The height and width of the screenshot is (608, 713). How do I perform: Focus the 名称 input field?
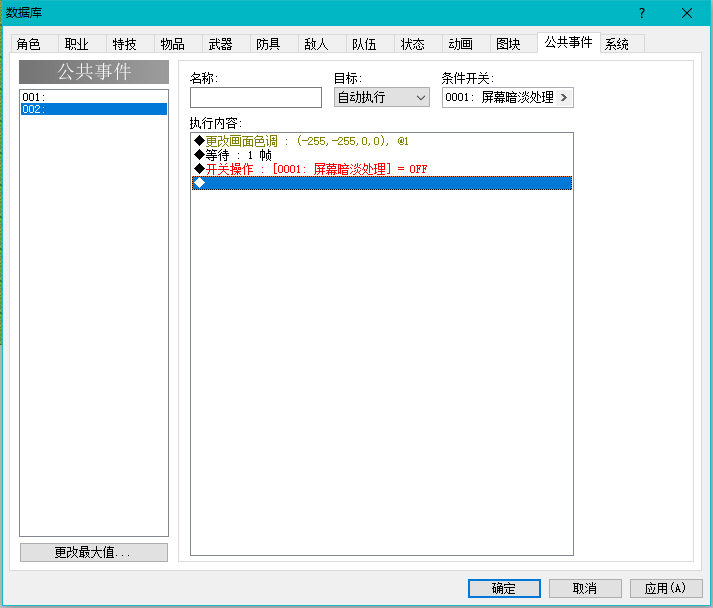click(256, 97)
